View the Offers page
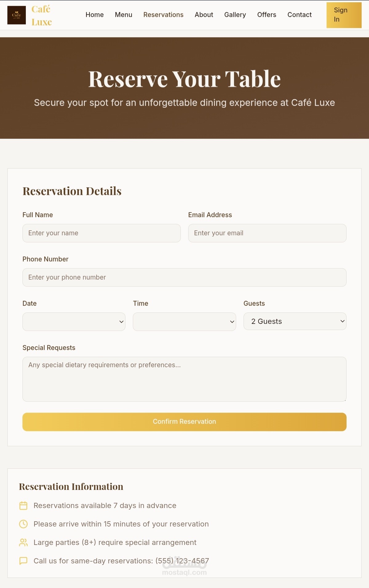This screenshot has width=369, height=588. (267, 15)
